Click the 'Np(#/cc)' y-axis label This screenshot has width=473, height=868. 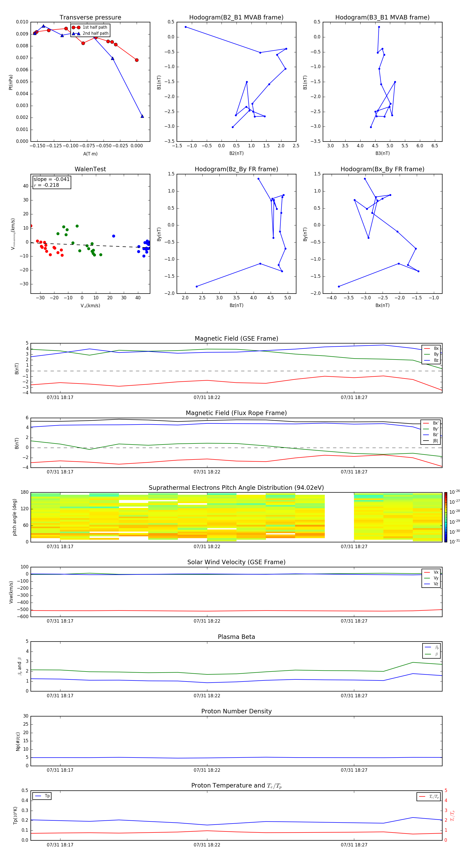pos(18,741)
